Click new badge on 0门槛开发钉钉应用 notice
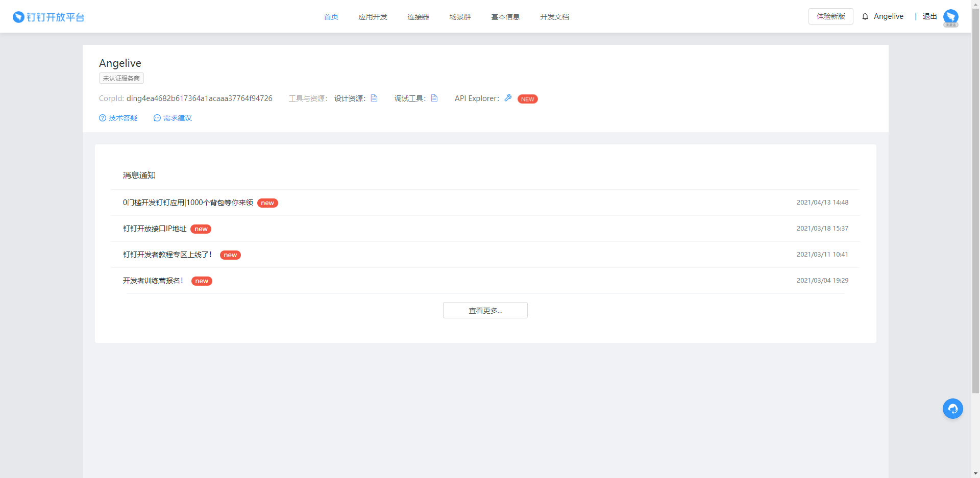 pos(267,203)
